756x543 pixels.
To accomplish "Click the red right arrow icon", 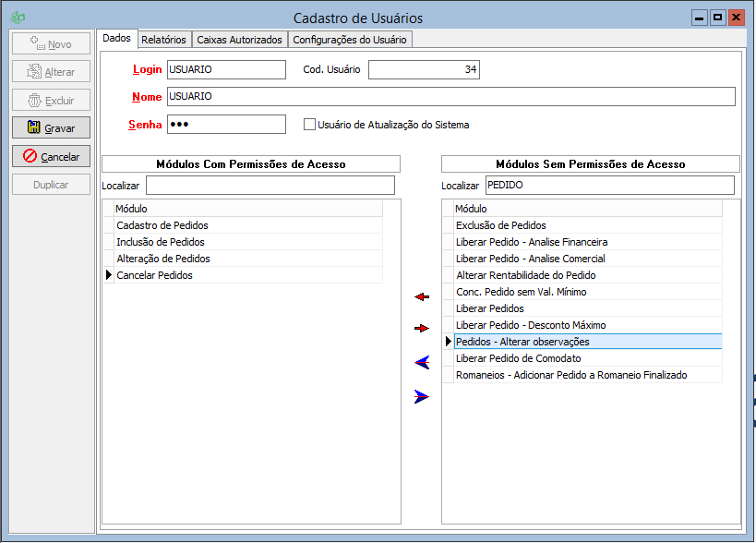I will 422,328.
